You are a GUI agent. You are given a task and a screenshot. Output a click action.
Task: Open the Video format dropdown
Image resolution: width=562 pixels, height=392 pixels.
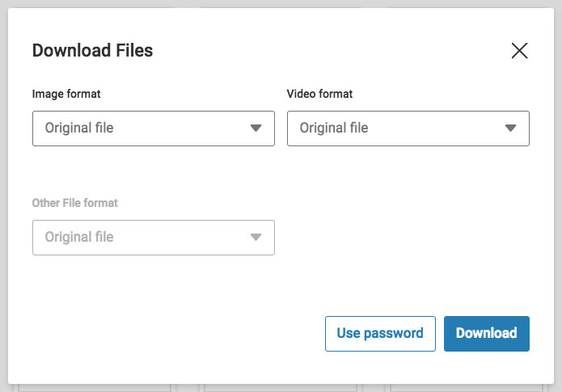tap(408, 128)
